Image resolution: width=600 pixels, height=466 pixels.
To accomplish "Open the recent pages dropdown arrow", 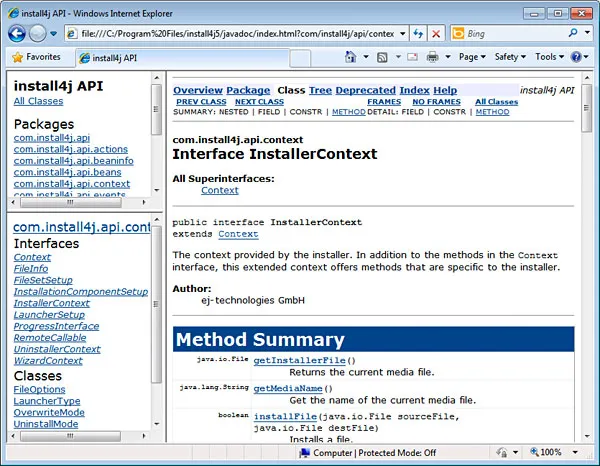I will [54, 34].
